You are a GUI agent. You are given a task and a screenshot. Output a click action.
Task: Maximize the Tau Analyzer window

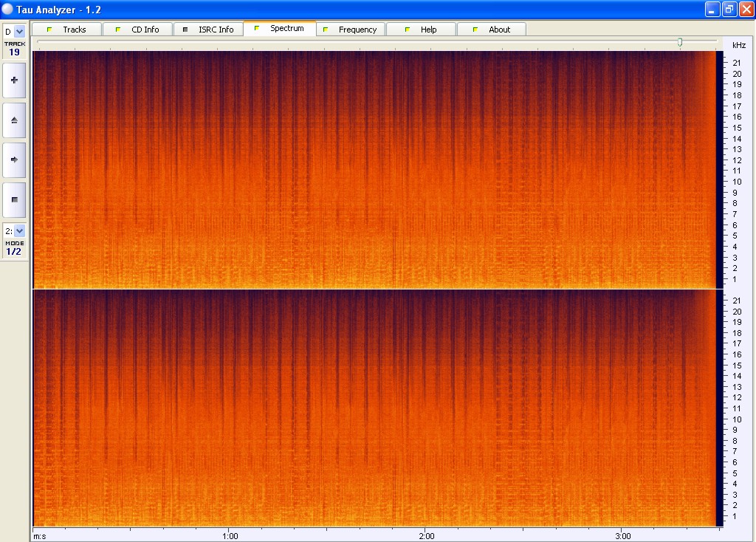(729, 9)
